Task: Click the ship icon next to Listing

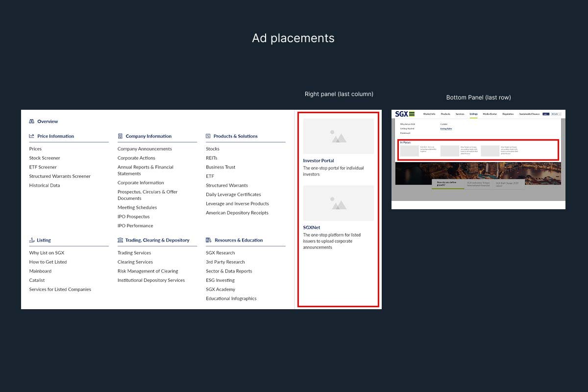Action: pos(31,240)
